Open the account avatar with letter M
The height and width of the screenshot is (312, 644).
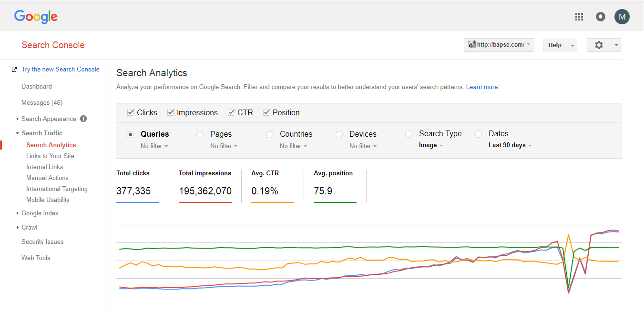622,17
